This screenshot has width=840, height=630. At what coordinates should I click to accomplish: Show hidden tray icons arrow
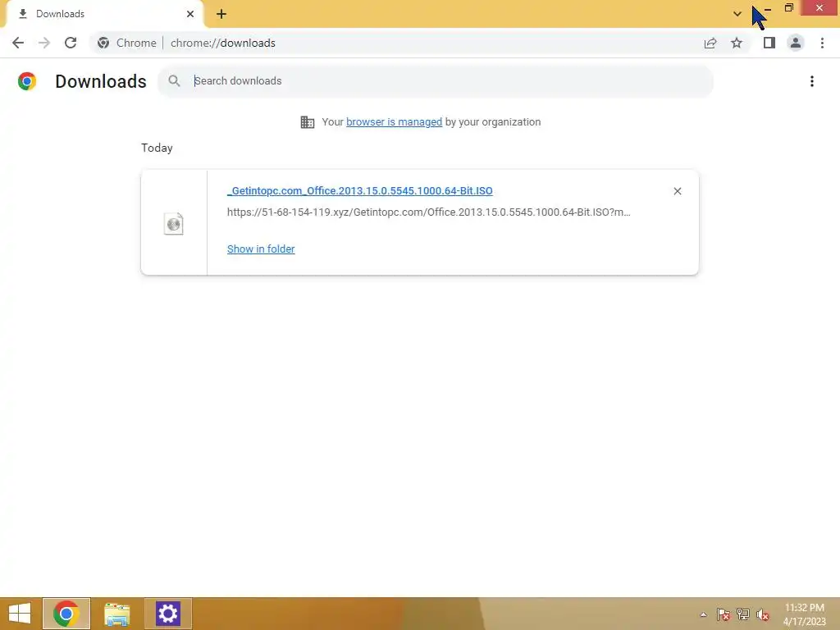tap(703, 614)
